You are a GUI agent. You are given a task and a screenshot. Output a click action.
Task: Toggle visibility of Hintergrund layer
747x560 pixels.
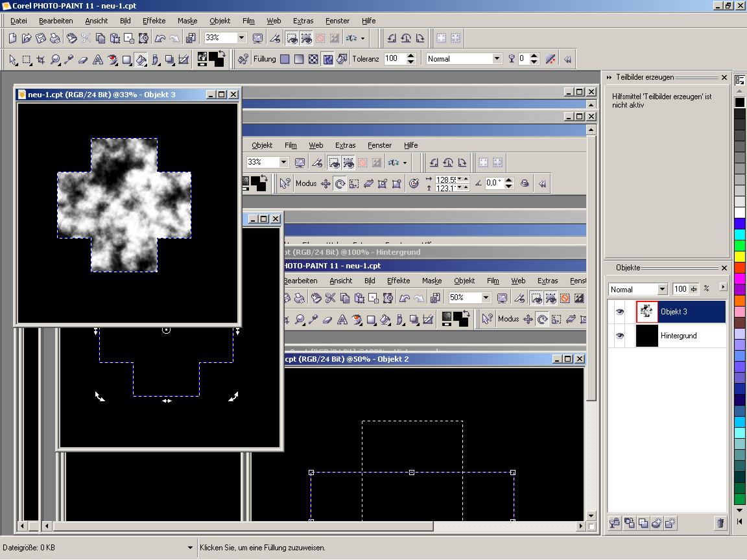pyautogui.click(x=619, y=336)
